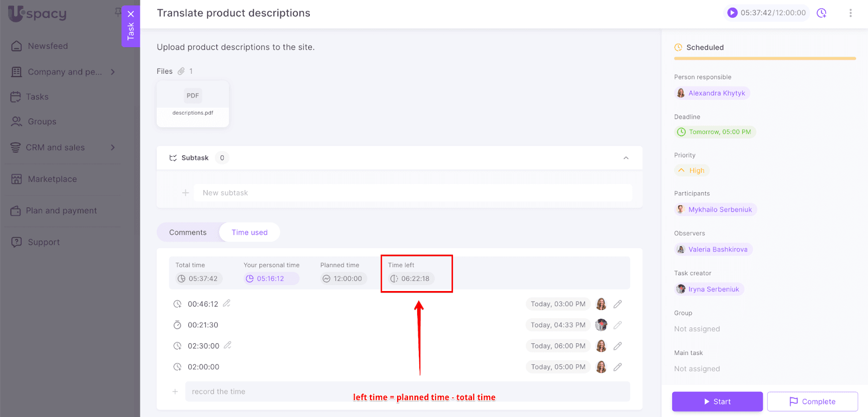This screenshot has height=417, width=868.
Task: Click the Today, 05:00 PM date chip
Action: 558,367
